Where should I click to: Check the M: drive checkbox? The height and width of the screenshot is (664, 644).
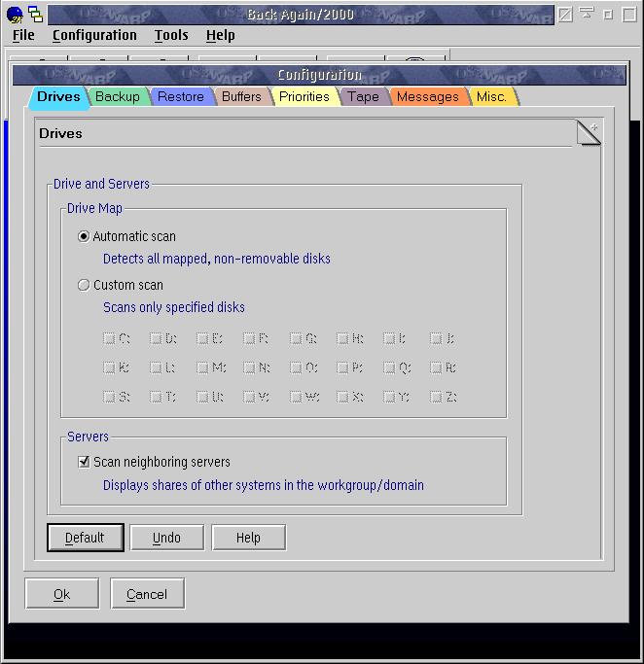(x=202, y=367)
